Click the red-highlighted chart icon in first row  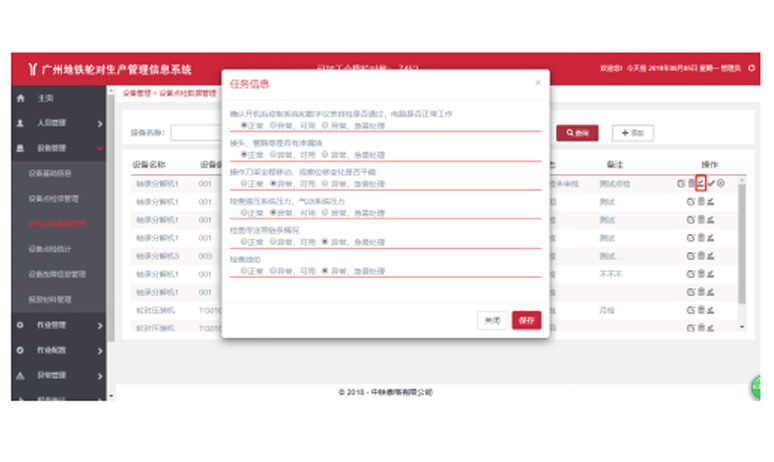coord(701,183)
